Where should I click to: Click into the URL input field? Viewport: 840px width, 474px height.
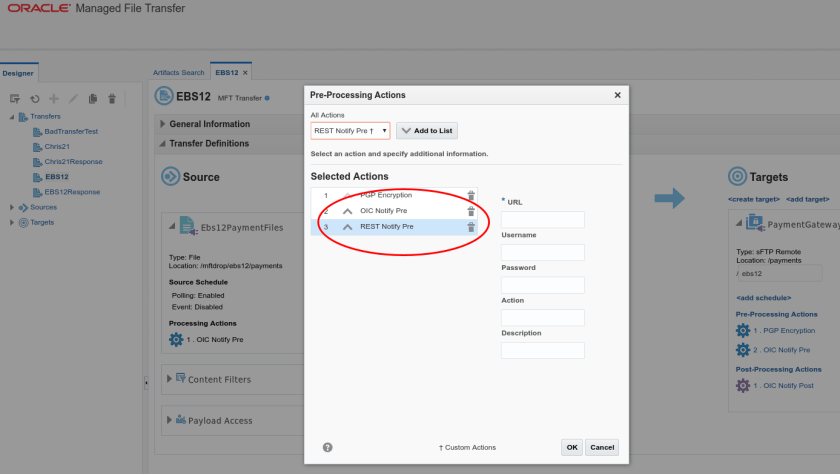542,219
